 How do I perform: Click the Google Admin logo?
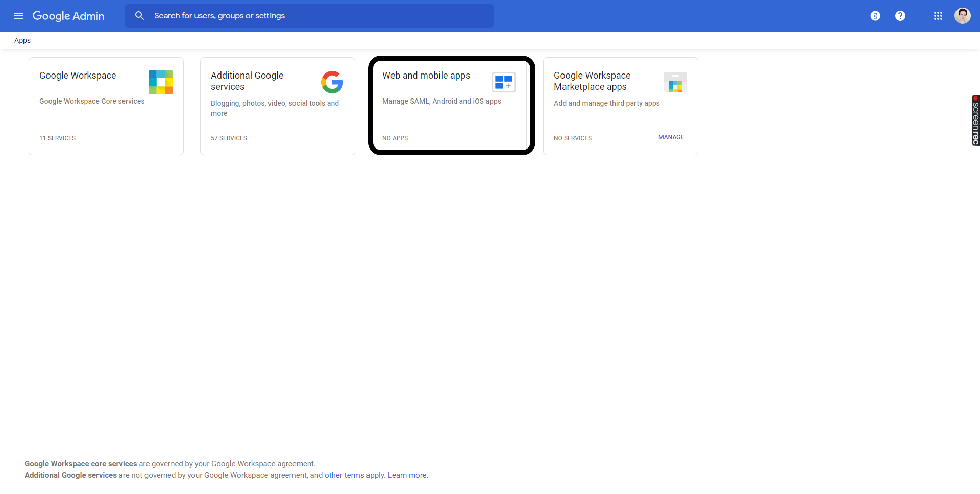(x=68, y=16)
